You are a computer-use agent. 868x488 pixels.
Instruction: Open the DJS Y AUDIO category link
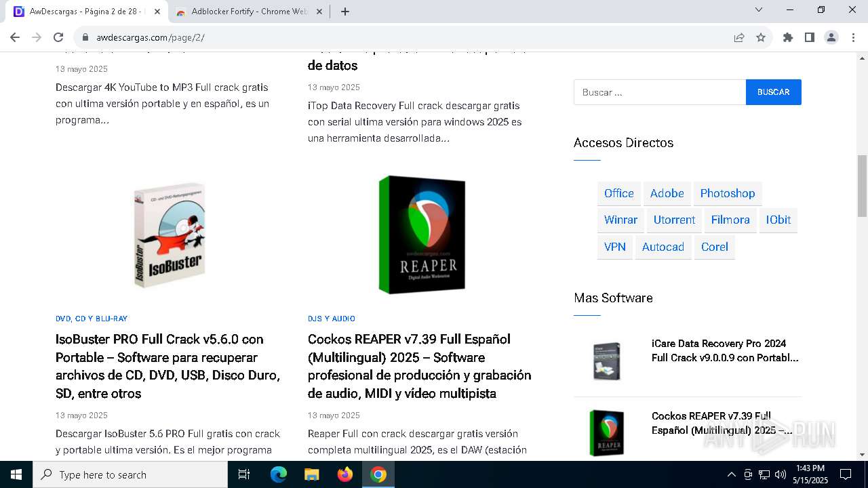point(332,319)
